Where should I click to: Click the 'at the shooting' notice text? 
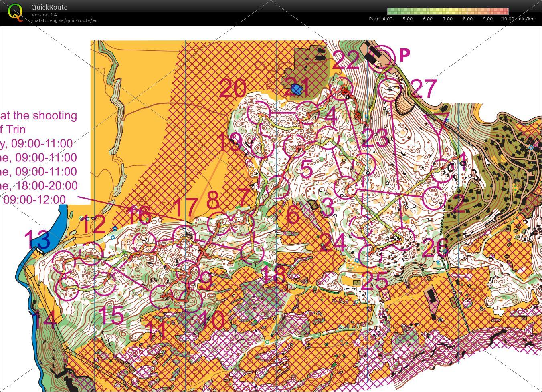tap(38, 115)
